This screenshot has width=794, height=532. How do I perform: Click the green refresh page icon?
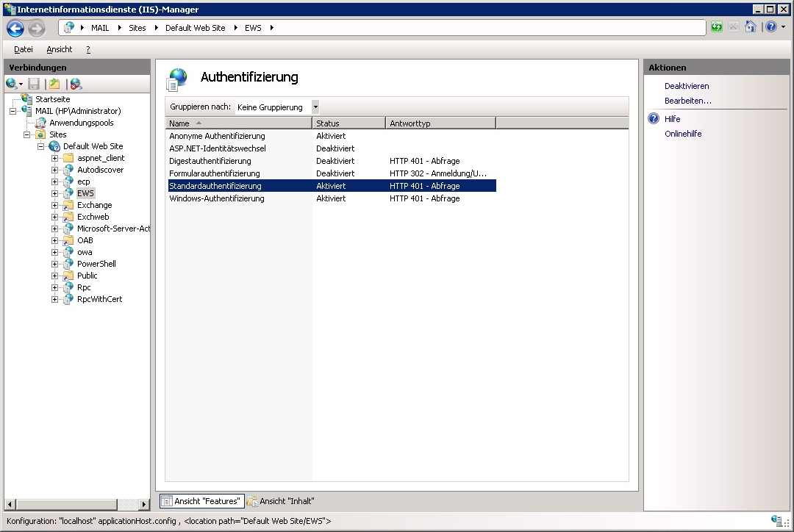click(x=717, y=27)
